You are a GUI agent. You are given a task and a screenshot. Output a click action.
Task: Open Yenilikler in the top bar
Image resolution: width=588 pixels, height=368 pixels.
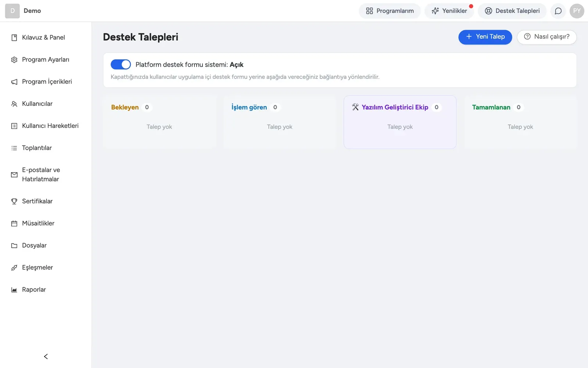click(449, 11)
